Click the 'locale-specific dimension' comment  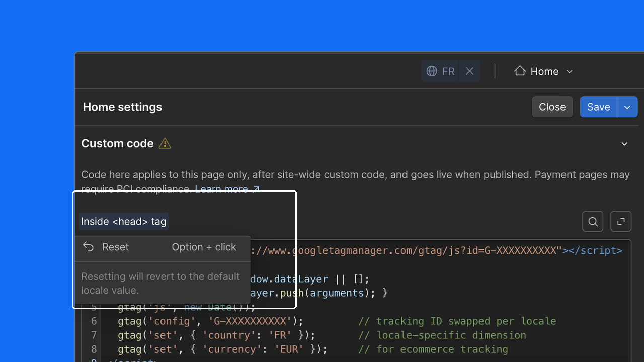click(442, 335)
